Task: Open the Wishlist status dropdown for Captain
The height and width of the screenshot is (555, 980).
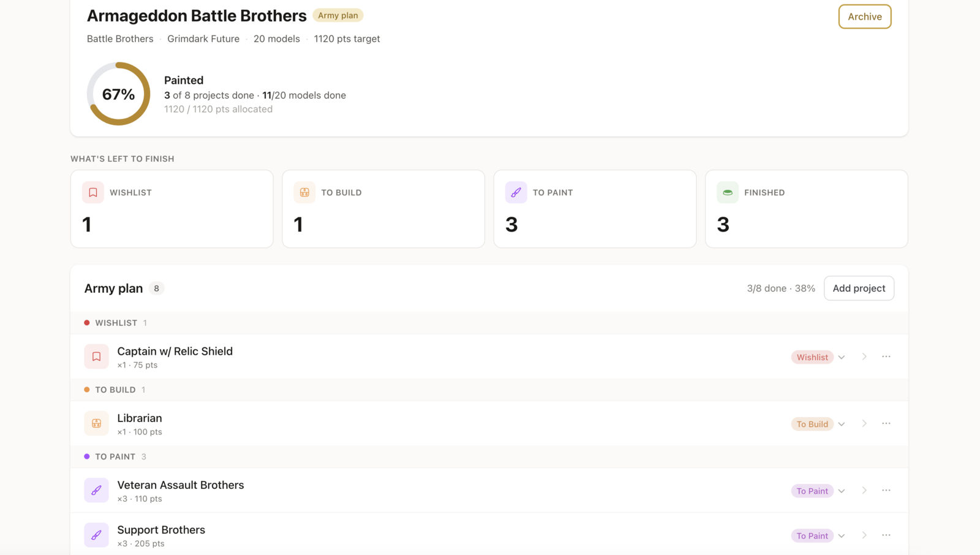Action: pyautogui.click(x=818, y=357)
